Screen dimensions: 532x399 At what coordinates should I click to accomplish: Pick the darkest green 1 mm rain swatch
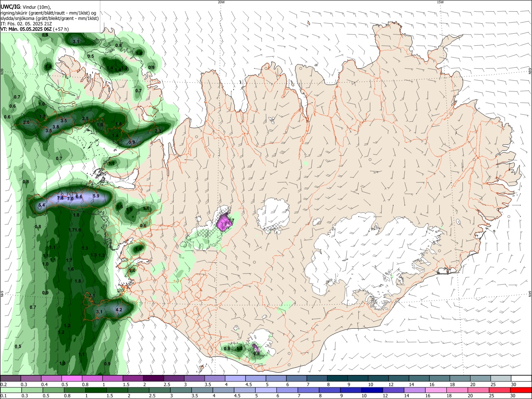tap(96, 390)
